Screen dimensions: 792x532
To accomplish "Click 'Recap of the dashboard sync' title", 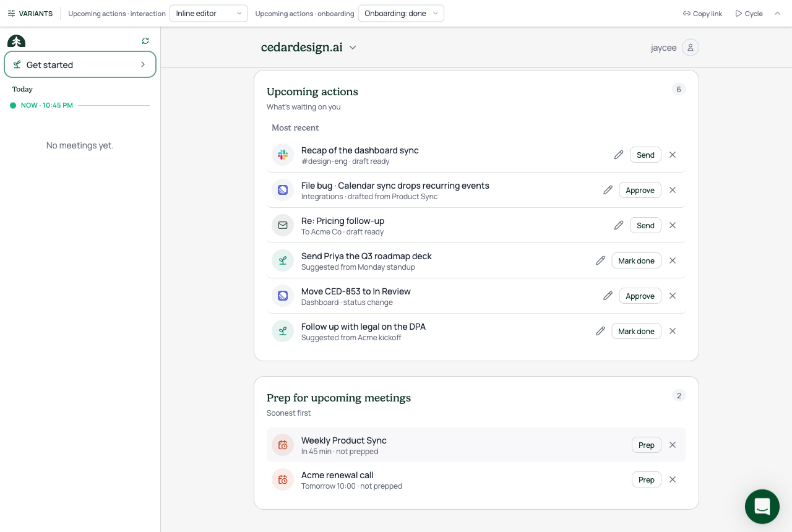I will [x=360, y=150].
